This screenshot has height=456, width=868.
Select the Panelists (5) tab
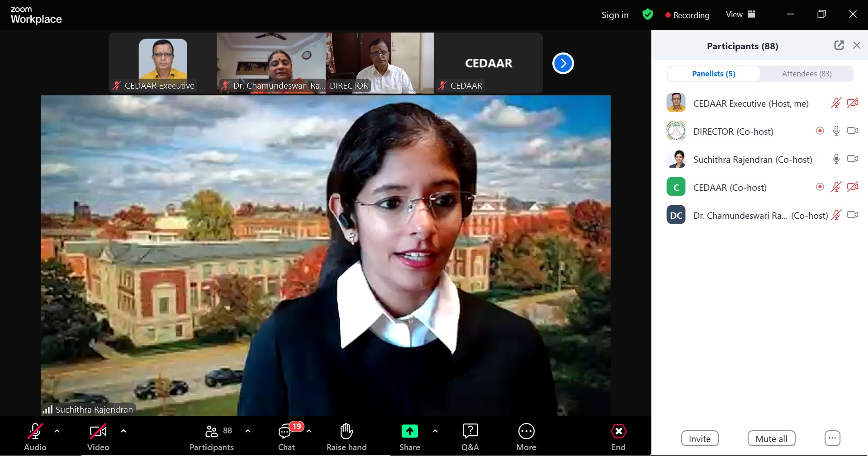pos(713,74)
